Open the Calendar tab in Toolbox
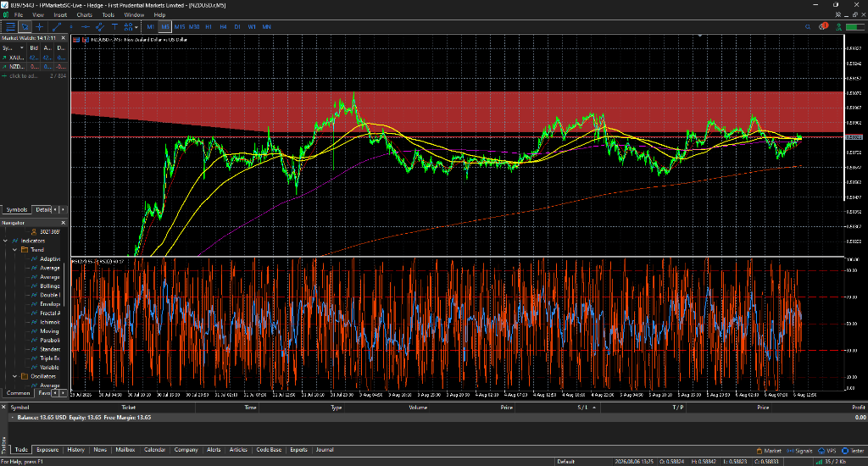868x466 pixels. [154, 450]
